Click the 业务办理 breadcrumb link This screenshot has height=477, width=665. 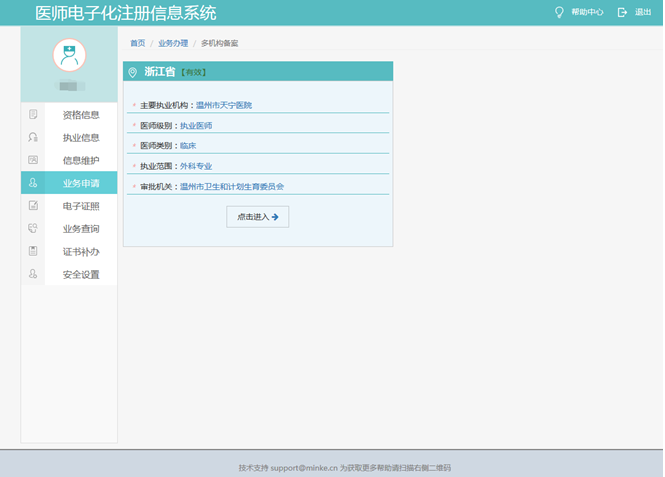[173, 44]
